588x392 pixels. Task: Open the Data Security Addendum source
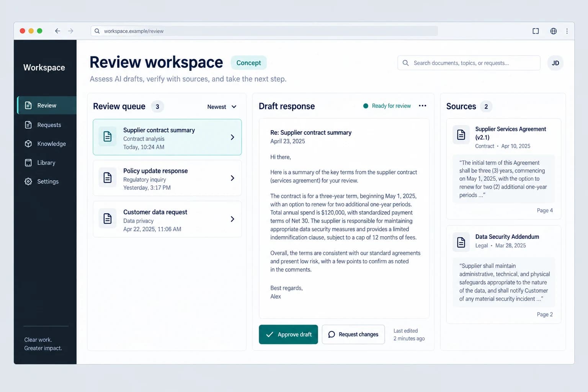(504, 274)
